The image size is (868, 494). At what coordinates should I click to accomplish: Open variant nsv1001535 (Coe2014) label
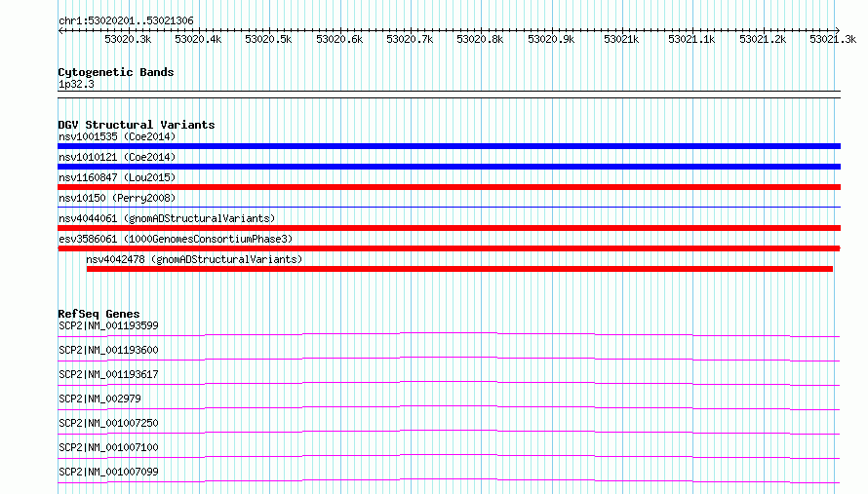(117, 136)
